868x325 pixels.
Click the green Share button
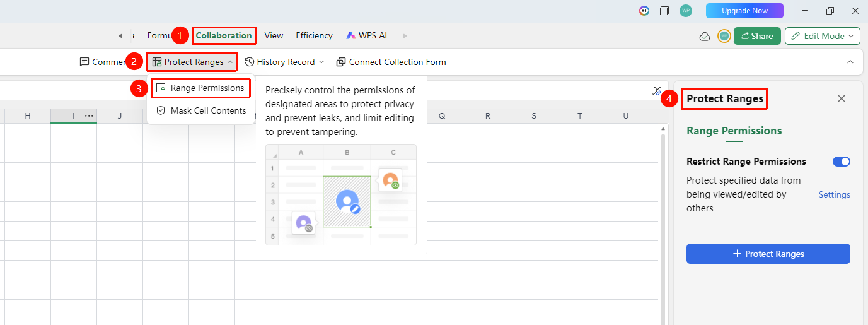click(x=757, y=36)
